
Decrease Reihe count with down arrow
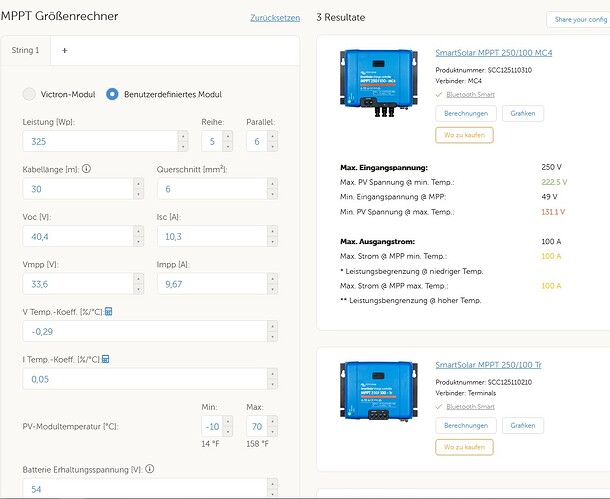click(x=228, y=147)
